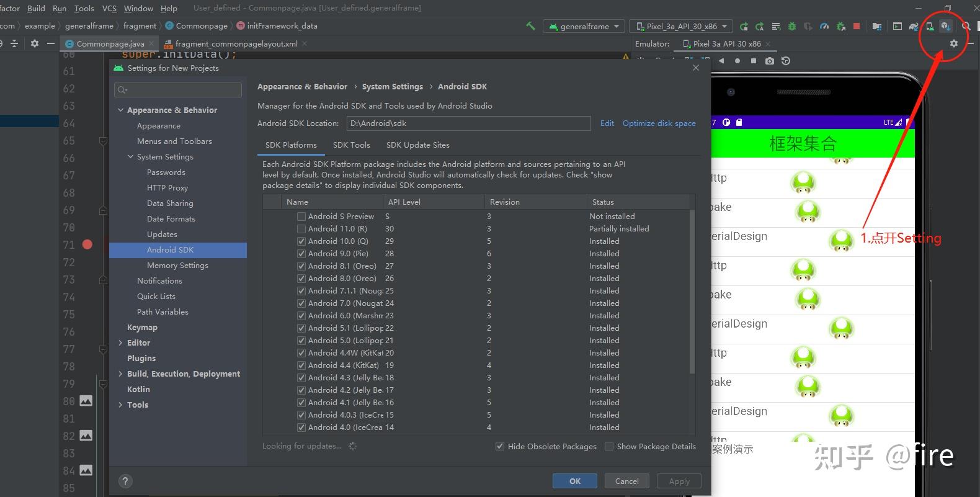Uncheck Android 6.0 (Marshmallow) checkbox

[301, 316]
